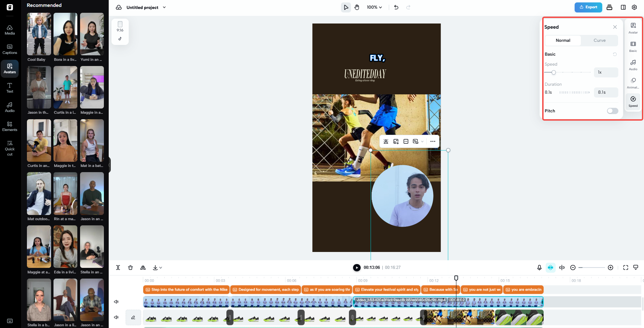
Task: Select caption 'Elevate your festival spirit'
Action: pyautogui.click(x=387, y=290)
